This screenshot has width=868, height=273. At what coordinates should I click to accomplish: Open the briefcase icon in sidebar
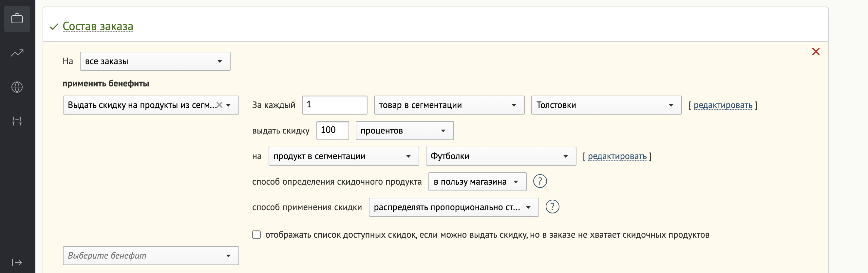pos(17,19)
